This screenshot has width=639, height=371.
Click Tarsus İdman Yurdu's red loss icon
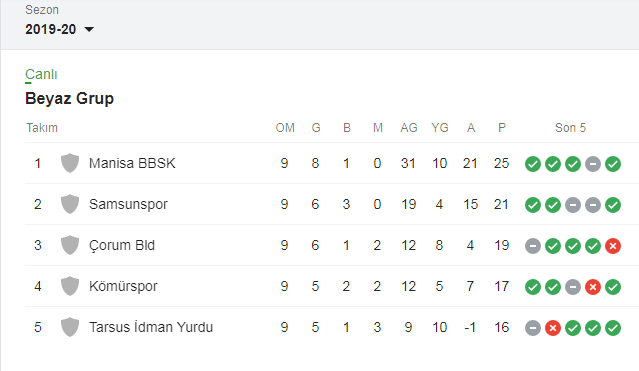[x=553, y=328]
